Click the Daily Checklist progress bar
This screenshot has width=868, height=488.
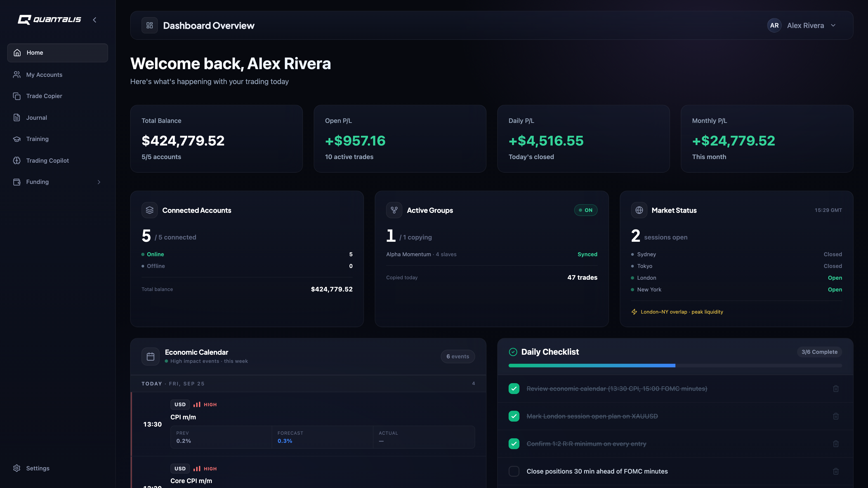tap(675, 365)
